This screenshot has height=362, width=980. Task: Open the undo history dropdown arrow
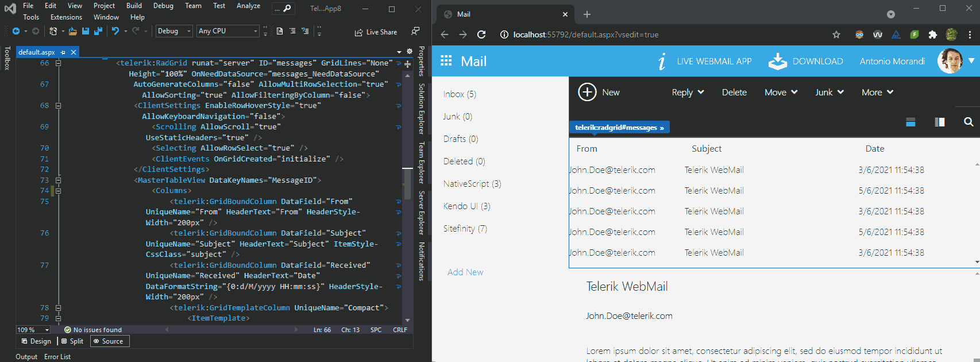[125, 31]
